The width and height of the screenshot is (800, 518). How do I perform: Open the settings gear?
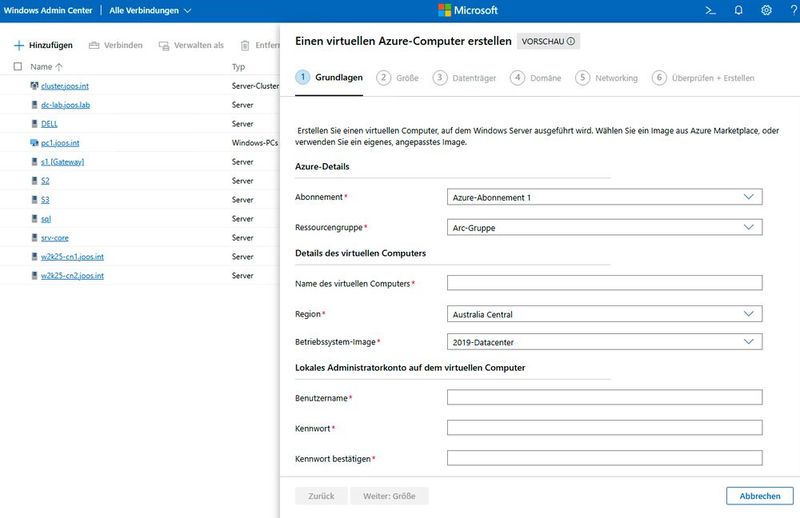point(766,10)
